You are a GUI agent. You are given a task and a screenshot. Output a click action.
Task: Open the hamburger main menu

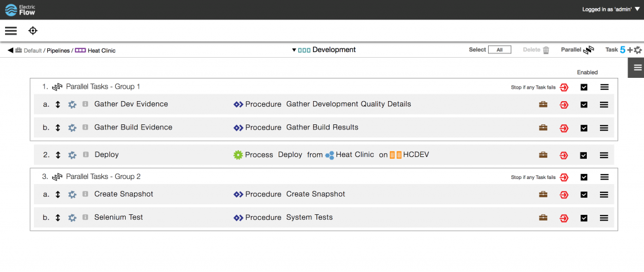tap(11, 31)
